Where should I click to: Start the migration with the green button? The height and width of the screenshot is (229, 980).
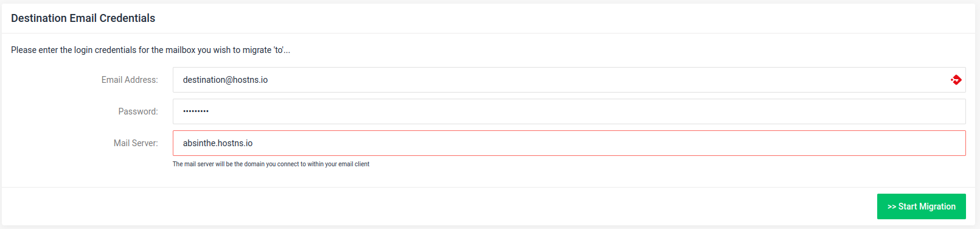(x=921, y=206)
